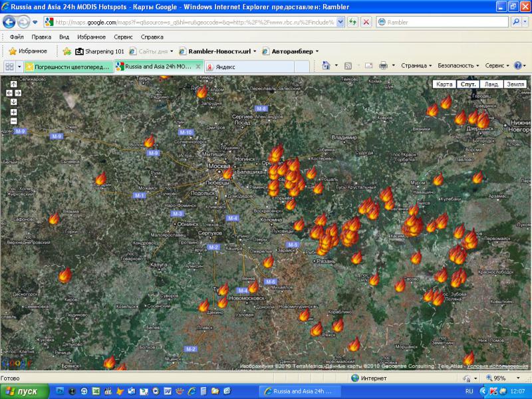Switch map view to Земля

(515, 84)
